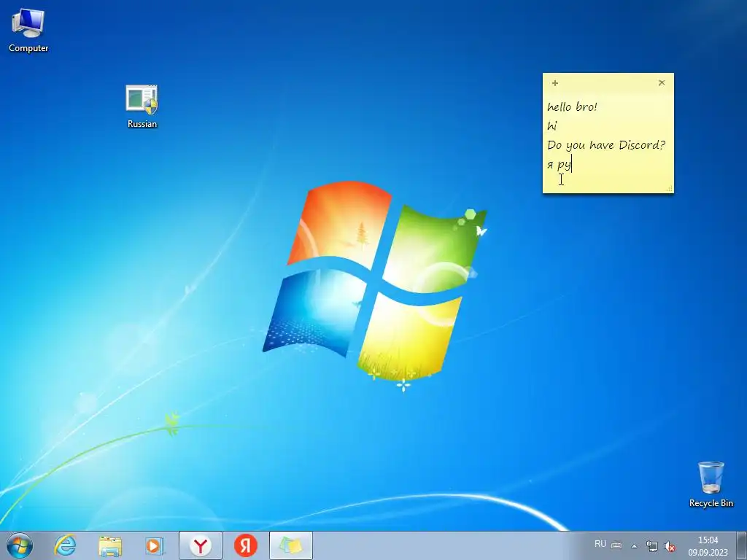
Task: Place cursor in 'hello bro!' line
Action: click(x=572, y=106)
